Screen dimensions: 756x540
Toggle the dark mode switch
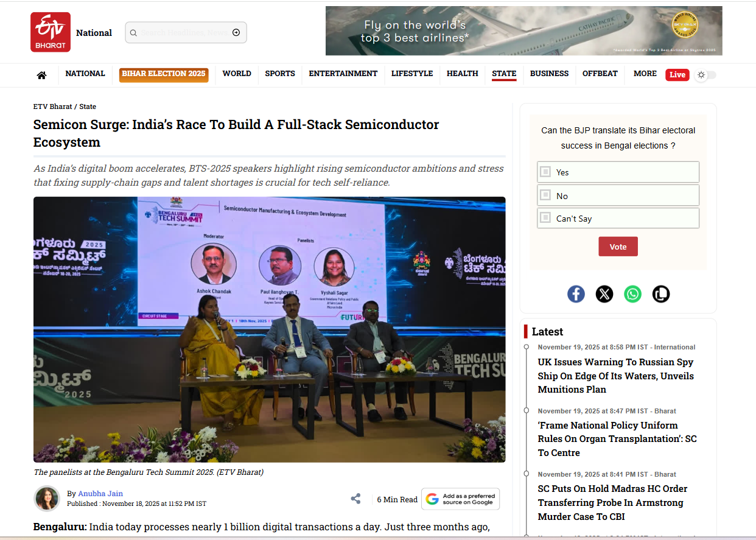tap(706, 75)
